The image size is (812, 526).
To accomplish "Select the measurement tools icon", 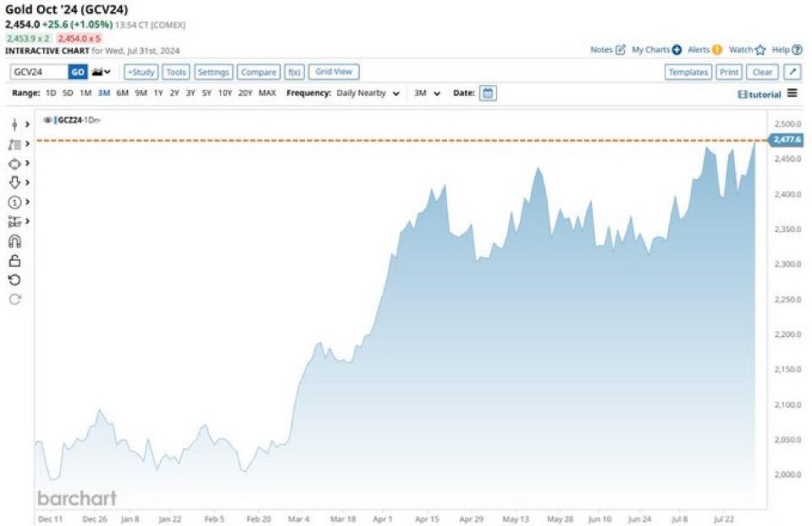I will 15,222.
